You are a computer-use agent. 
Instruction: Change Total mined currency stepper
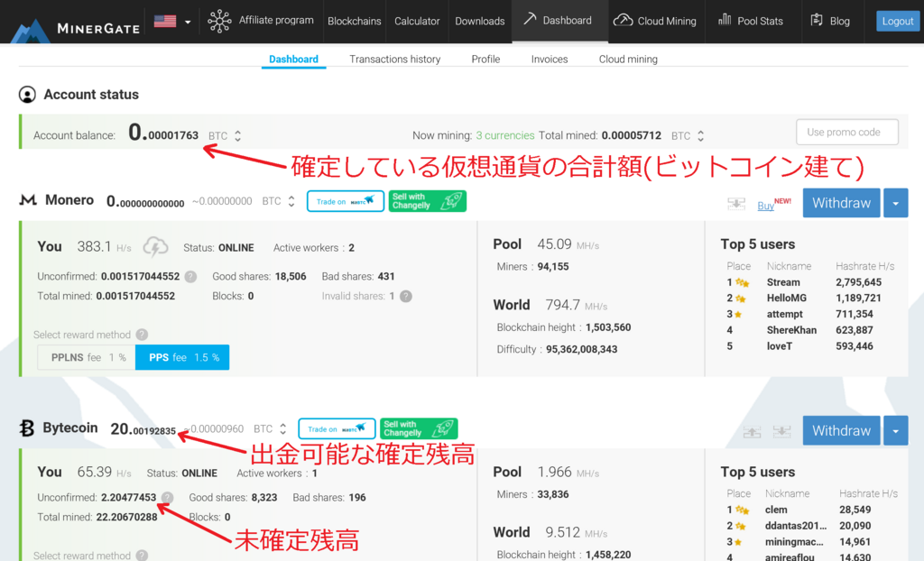pos(700,135)
